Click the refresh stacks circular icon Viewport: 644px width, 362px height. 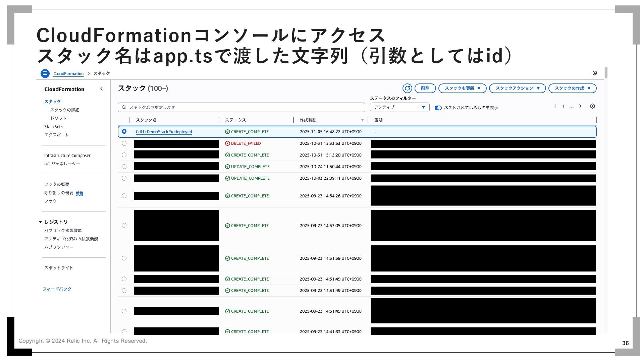(x=407, y=88)
